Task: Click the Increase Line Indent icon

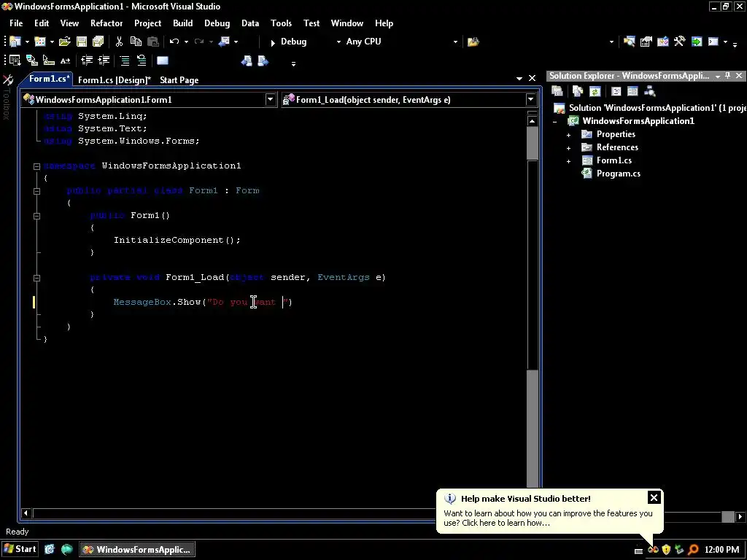Action: [x=104, y=61]
